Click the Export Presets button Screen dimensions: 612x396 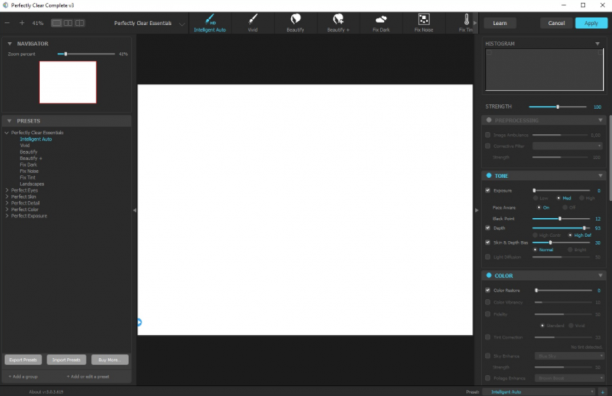23,360
